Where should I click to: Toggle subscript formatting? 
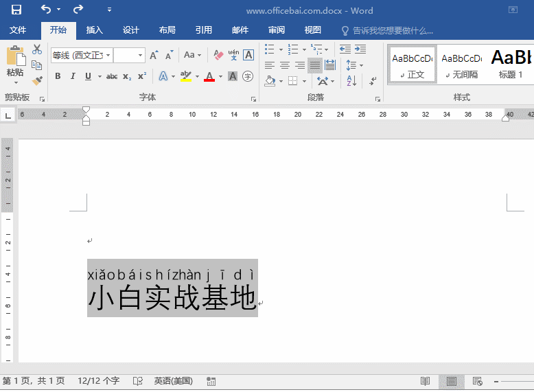[127, 76]
